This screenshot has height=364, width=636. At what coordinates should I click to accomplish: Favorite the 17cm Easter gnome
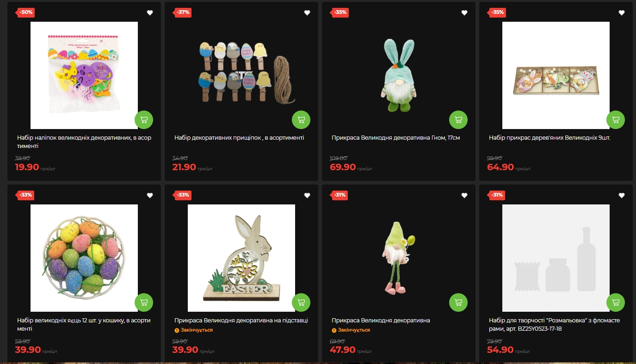464,13
